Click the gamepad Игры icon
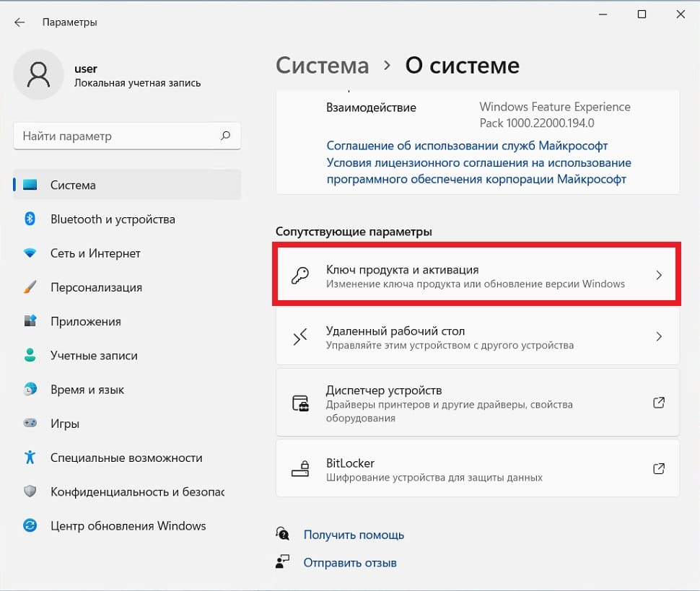 pyautogui.click(x=30, y=423)
